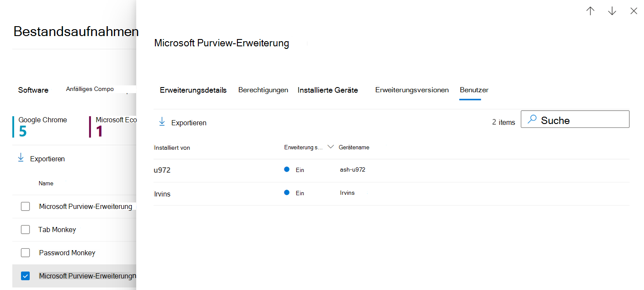Click the Microsoft Purview-Erweiterung flyout title

pos(222,43)
